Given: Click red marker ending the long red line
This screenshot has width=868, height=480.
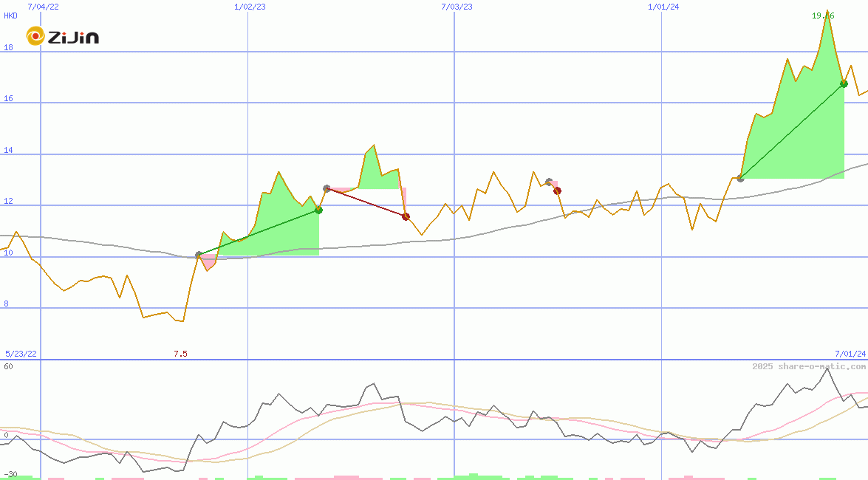Looking at the screenshot, I should point(406,216).
